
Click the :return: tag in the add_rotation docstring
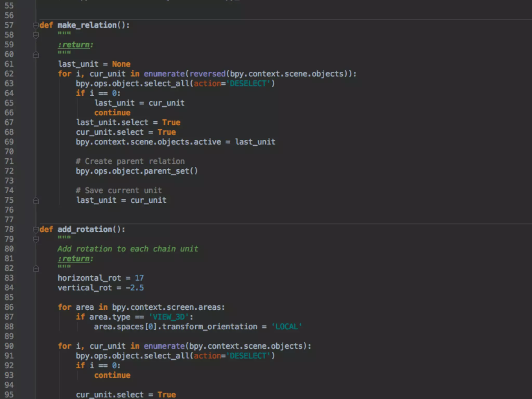[x=75, y=259]
